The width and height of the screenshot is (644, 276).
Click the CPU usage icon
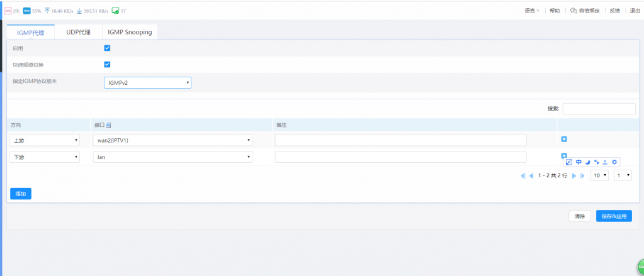point(8,11)
